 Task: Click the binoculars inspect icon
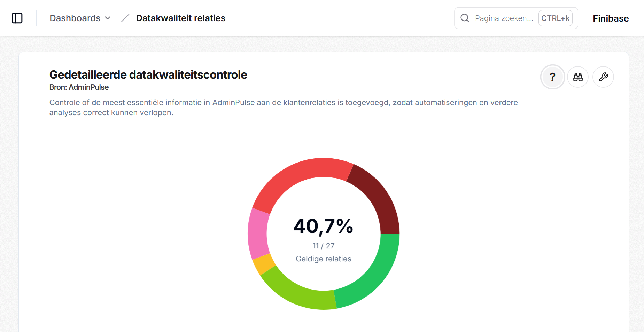tap(578, 77)
